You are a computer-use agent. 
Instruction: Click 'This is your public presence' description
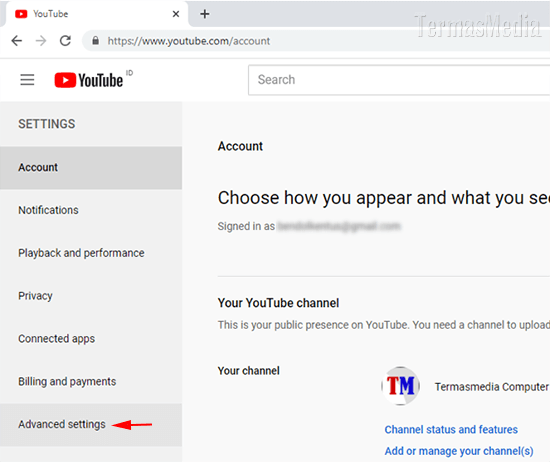click(384, 325)
